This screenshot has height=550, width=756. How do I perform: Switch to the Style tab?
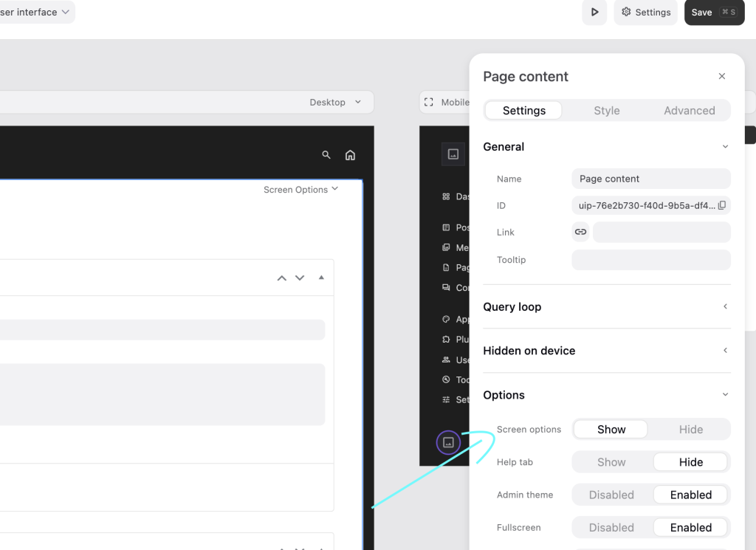[x=606, y=110]
